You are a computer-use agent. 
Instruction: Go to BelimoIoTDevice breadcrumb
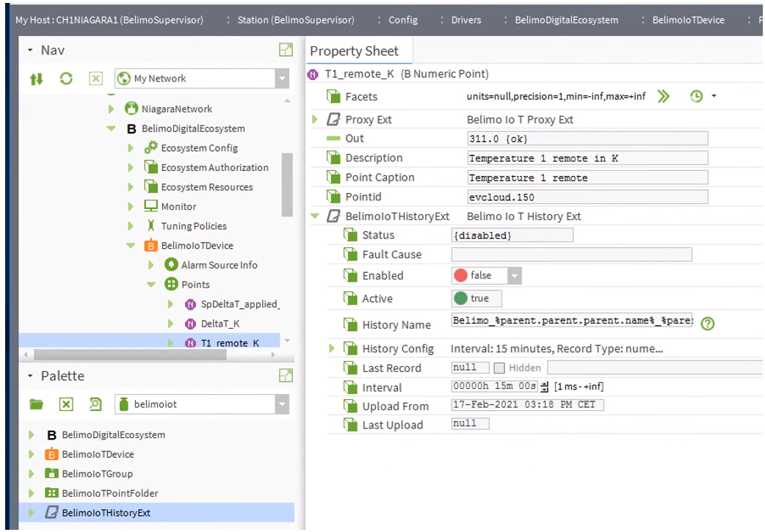point(689,20)
